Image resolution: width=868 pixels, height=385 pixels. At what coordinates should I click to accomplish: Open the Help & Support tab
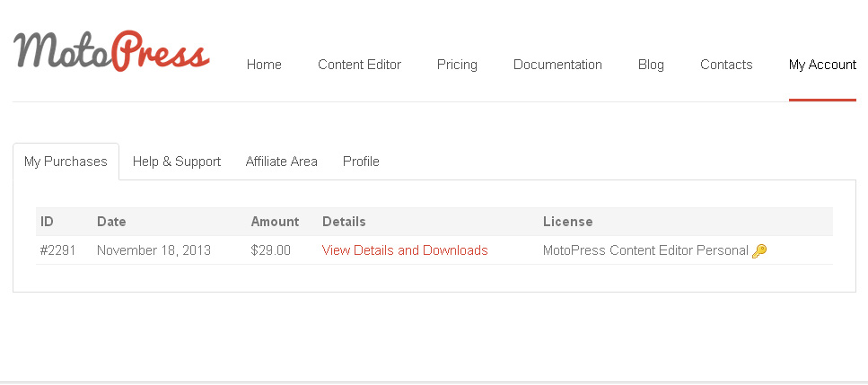coord(177,162)
